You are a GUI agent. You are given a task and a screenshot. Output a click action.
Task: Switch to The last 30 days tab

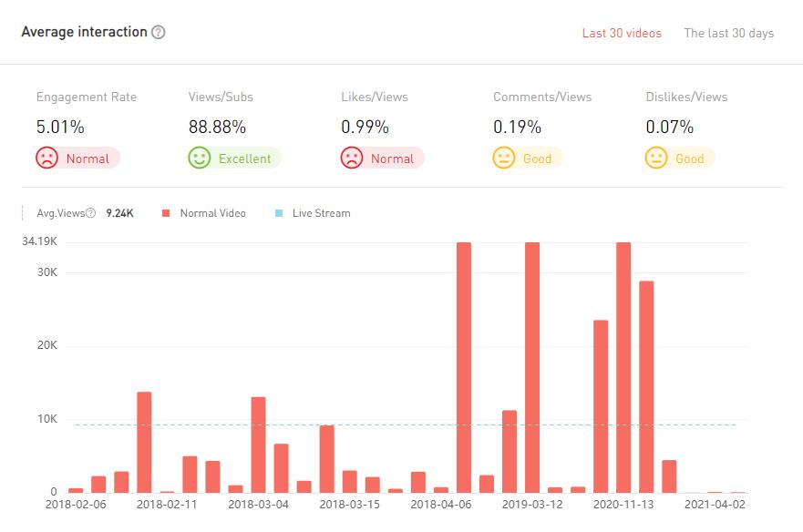click(x=728, y=34)
